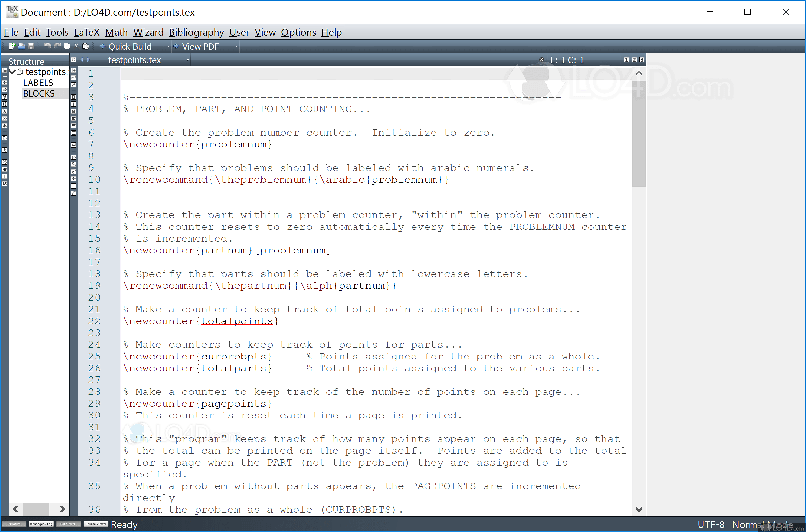Open the Greek letters lambda panel
The width and height of the screenshot is (806, 532).
pos(4,111)
